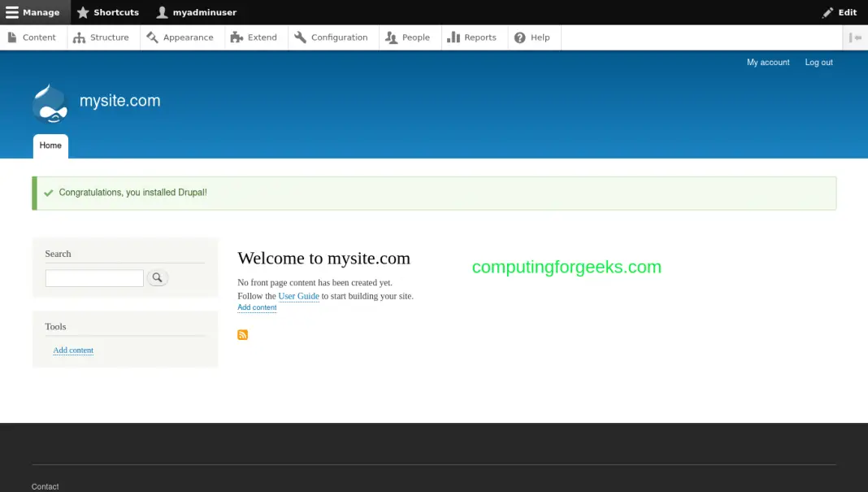The height and width of the screenshot is (492, 868).
Task: Toggle the toolbar orientation control
Action: tap(854, 37)
